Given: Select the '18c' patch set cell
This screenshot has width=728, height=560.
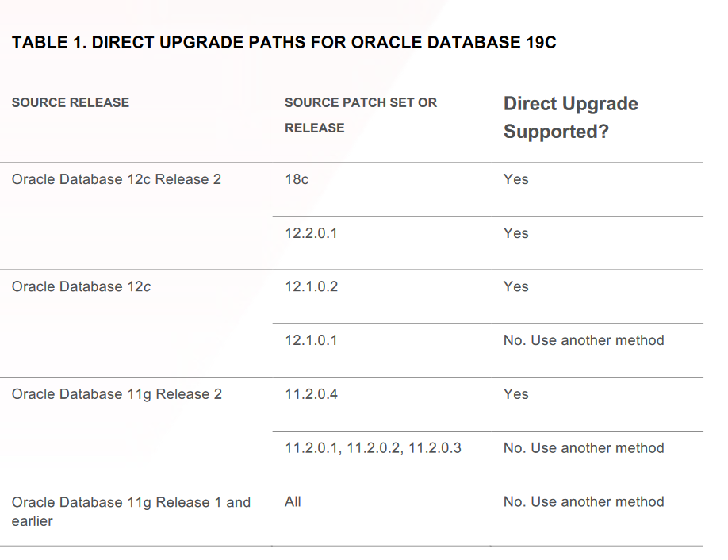Looking at the screenshot, I should [x=297, y=179].
